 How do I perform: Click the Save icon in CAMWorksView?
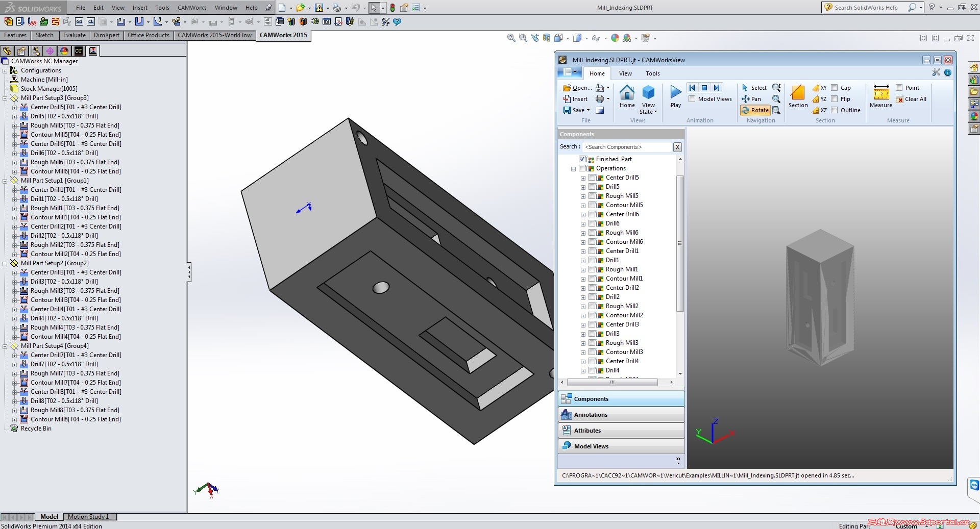567,110
